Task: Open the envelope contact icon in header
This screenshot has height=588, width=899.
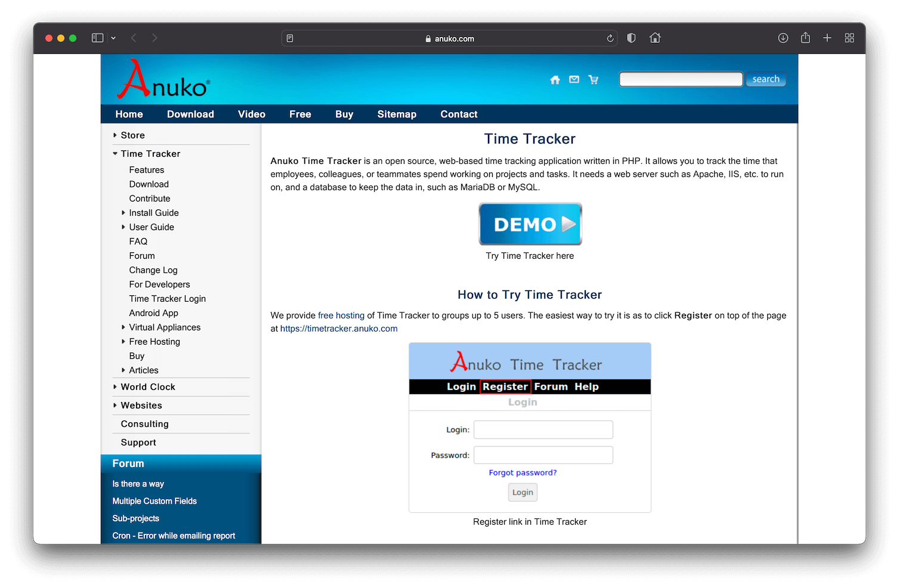Action: point(574,79)
